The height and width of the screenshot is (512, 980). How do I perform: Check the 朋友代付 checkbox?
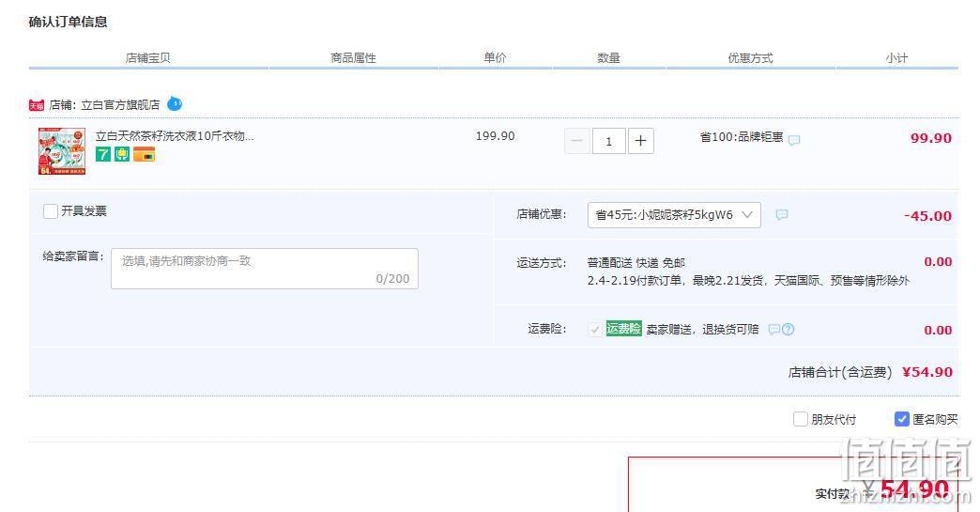(x=801, y=419)
